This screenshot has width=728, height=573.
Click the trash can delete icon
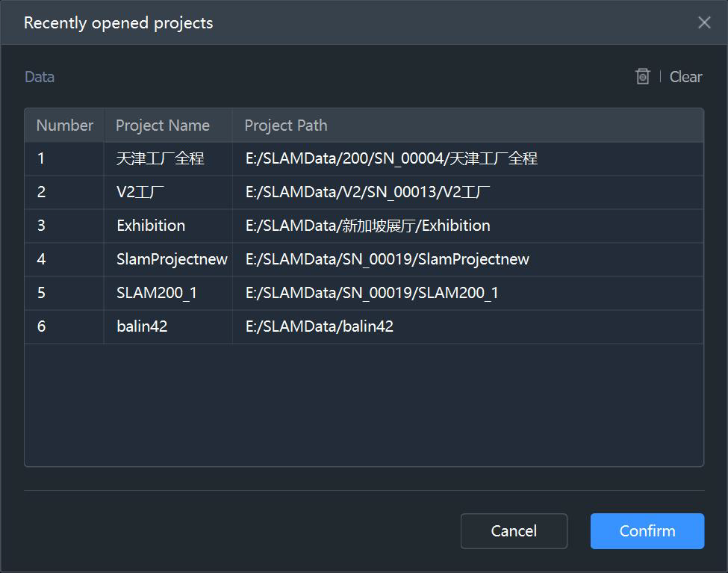point(643,76)
